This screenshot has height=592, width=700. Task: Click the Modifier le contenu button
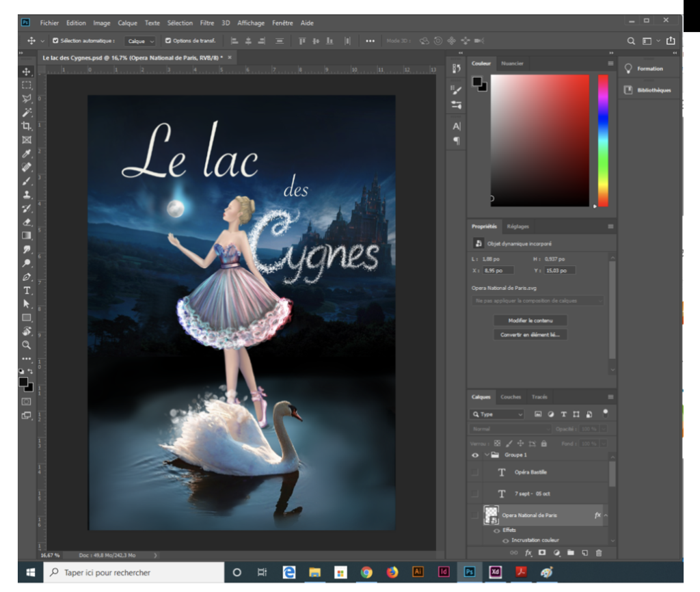530,321
